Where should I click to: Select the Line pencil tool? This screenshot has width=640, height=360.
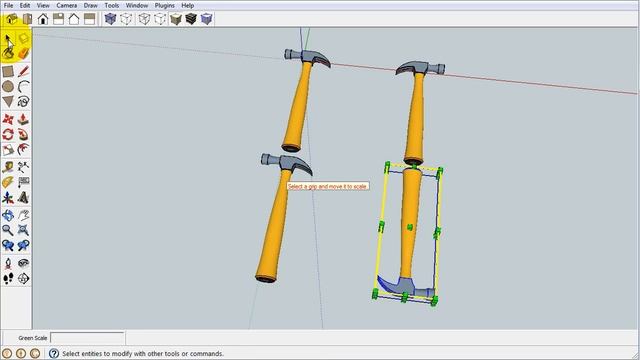[23, 71]
